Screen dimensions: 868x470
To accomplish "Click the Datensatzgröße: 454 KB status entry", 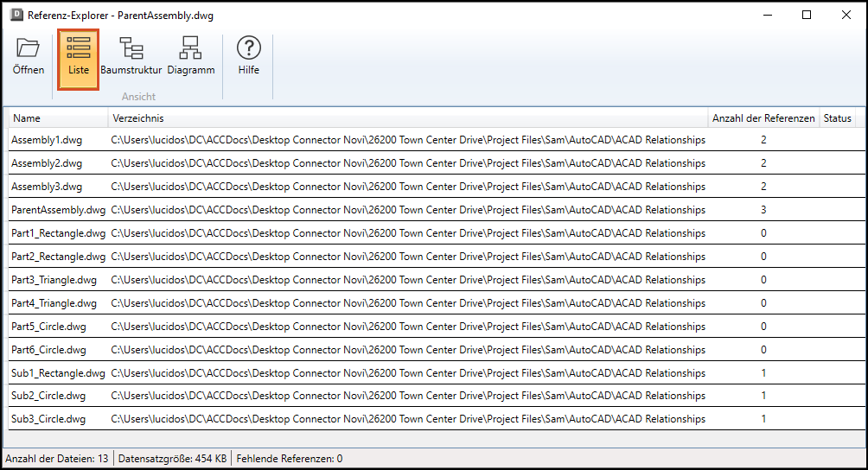I will coord(172,459).
